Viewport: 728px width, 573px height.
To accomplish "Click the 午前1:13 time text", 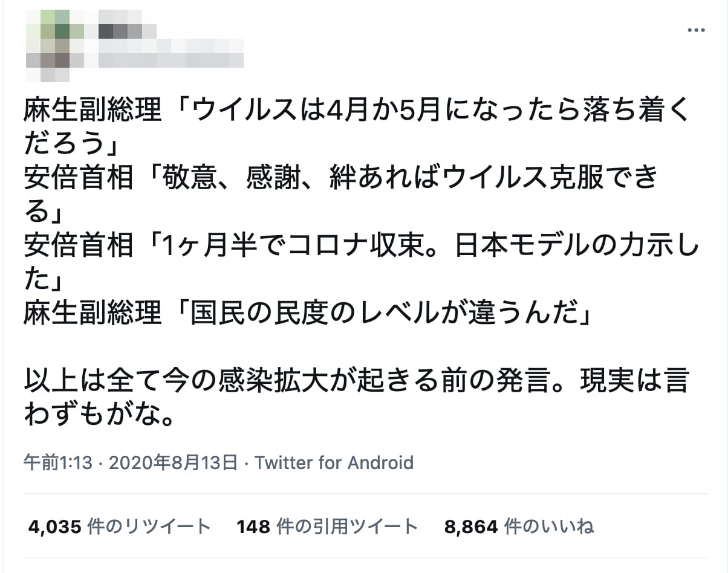I will [57, 463].
